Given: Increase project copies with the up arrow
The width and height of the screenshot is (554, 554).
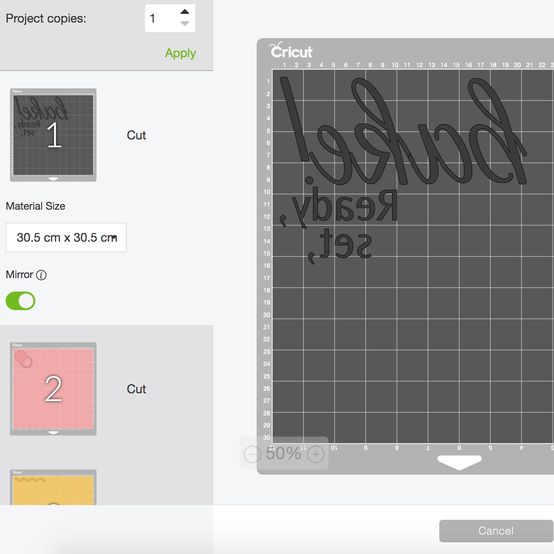Looking at the screenshot, I should point(184,12).
